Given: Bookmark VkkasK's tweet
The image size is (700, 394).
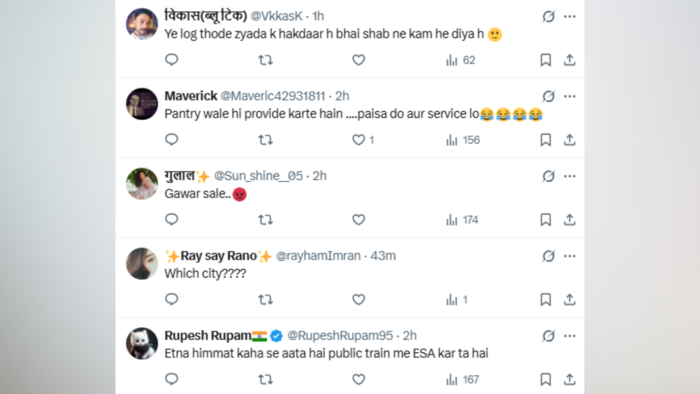Looking at the screenshot, I should click(546, 60).
